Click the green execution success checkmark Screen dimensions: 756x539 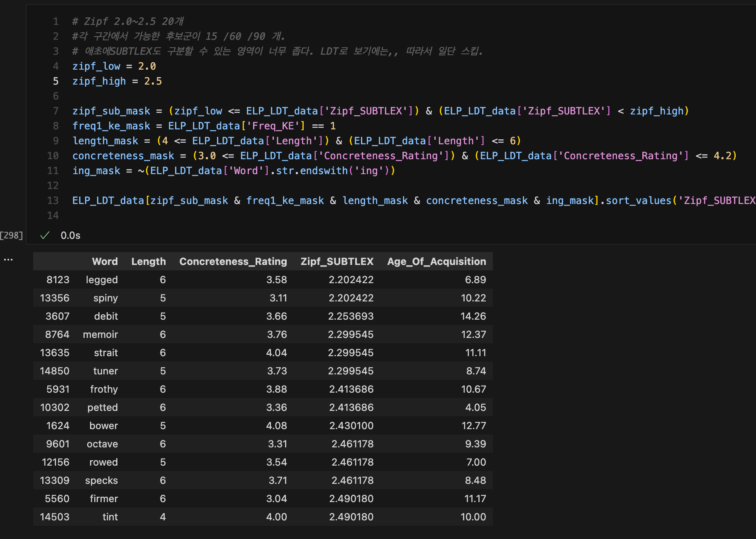(45, 236)
